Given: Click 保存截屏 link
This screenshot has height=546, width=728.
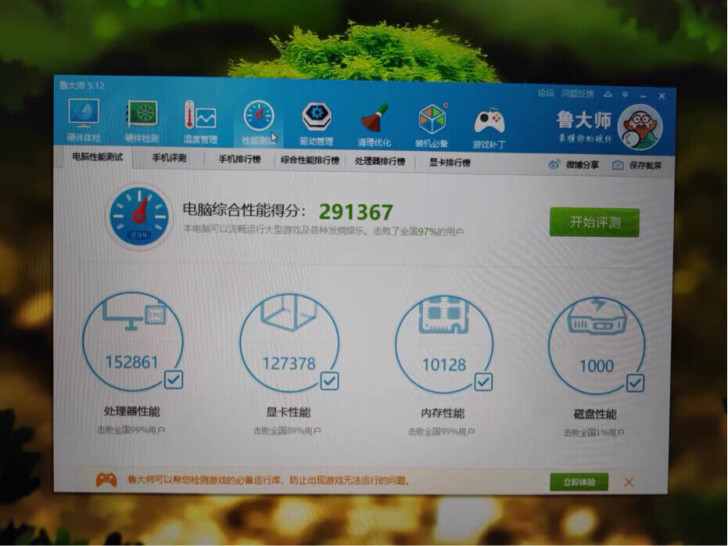Looking at the screenshot, I should tap(645, 165).
